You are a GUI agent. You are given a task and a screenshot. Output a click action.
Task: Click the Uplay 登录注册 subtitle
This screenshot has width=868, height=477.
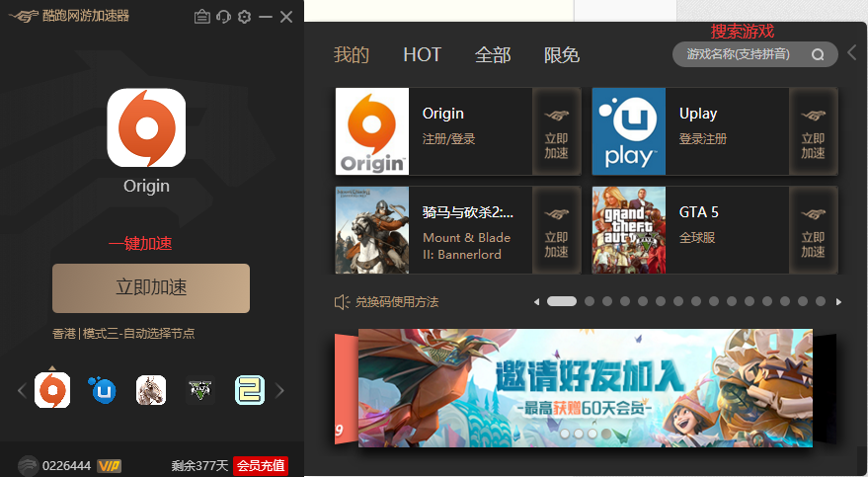coord(703,139)
